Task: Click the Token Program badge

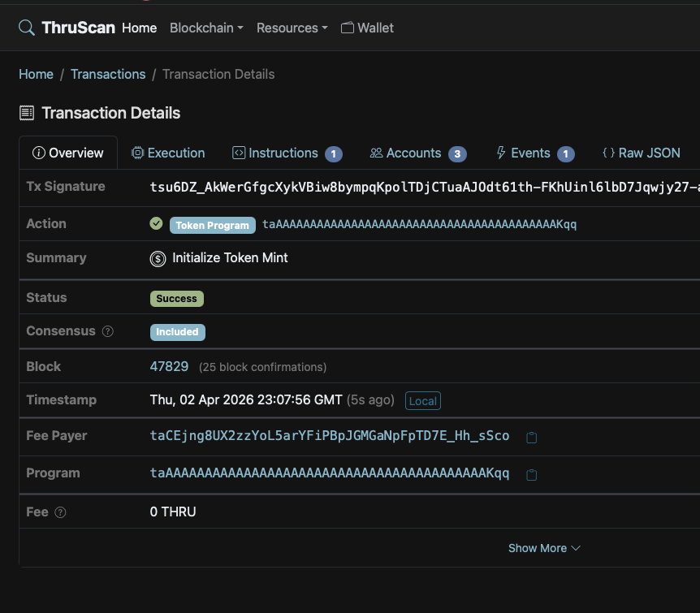Action: point(213,225)
